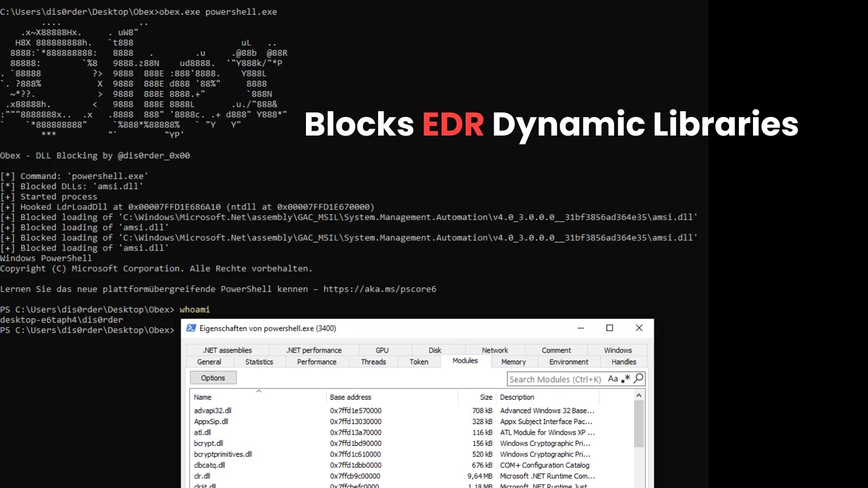Switch to the Handles tab
This screenshot has height=488, width=868.
[x=624, y=362]
